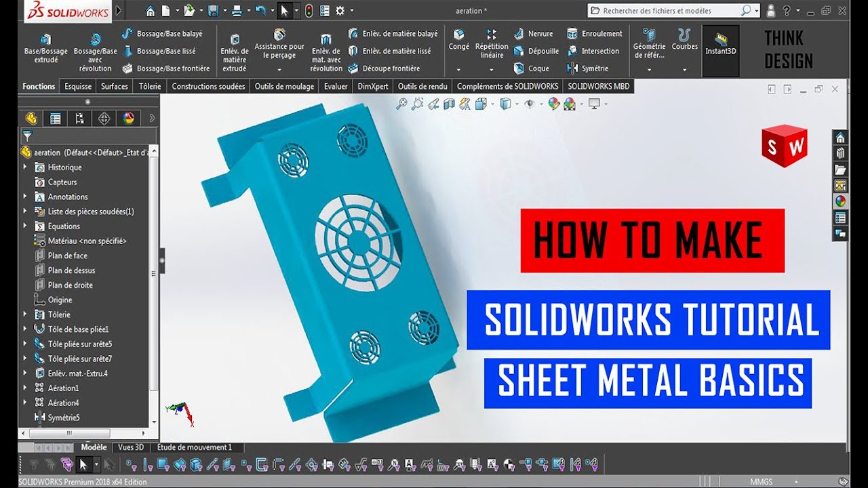Select the Origine item in tree
The image size is (868, 488).
point(54,300)
